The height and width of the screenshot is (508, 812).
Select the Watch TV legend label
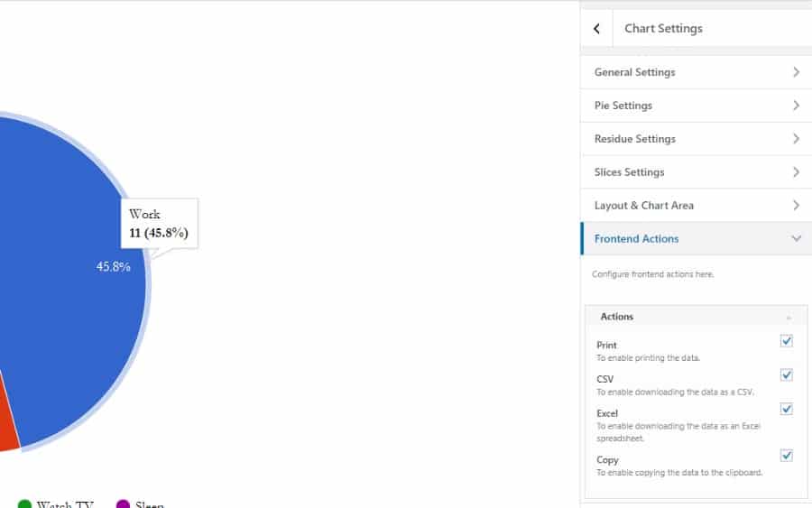click(64, 503)
